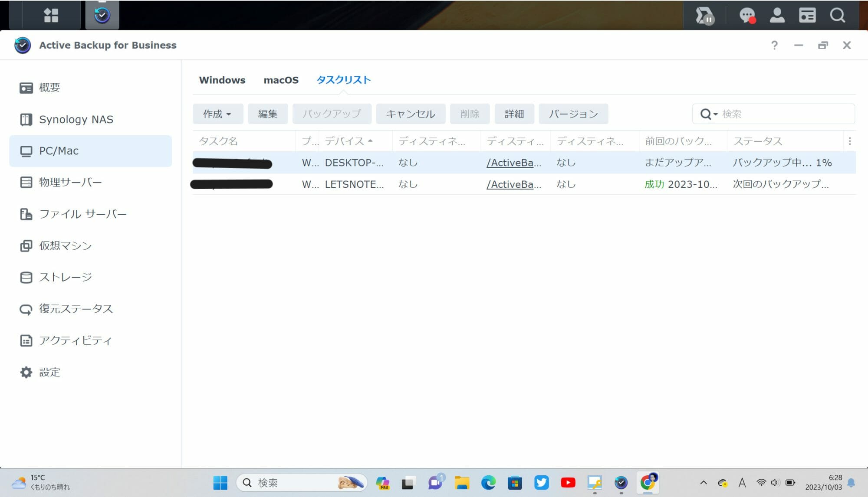Open Microsoft Teams chat taskbar icon

click(435, 482)
